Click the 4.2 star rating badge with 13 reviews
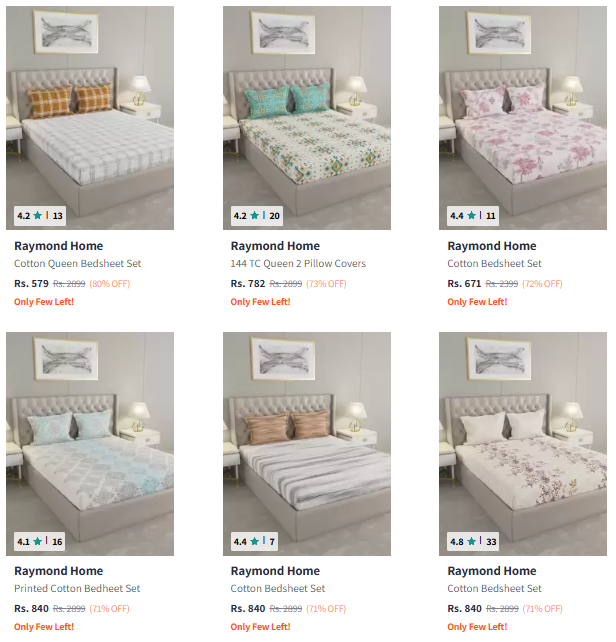Screen dimensions: 616x642 pos(40,216)
